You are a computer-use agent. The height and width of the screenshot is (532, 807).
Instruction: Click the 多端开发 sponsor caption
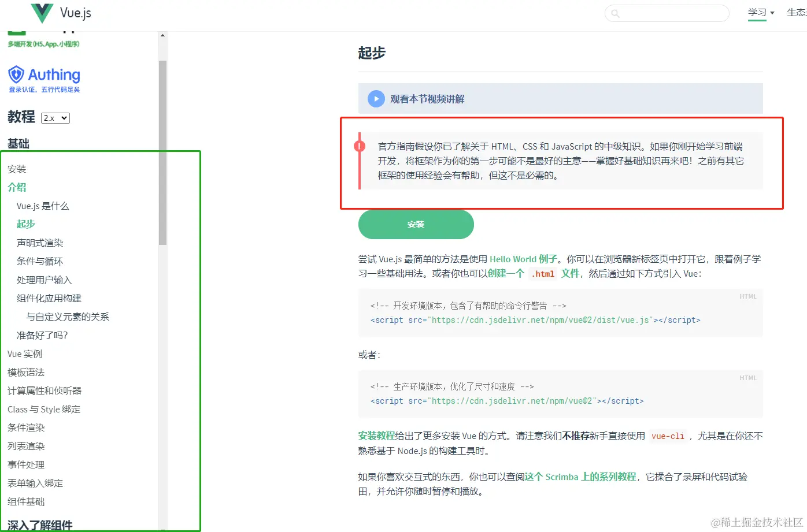point(44,44)
